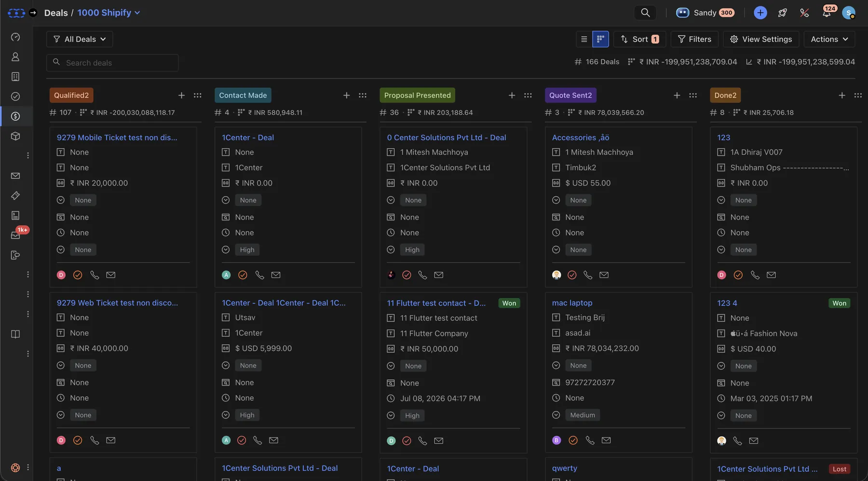868x481 pixels.
Task: Switch to list view
Action: (584, 39)
